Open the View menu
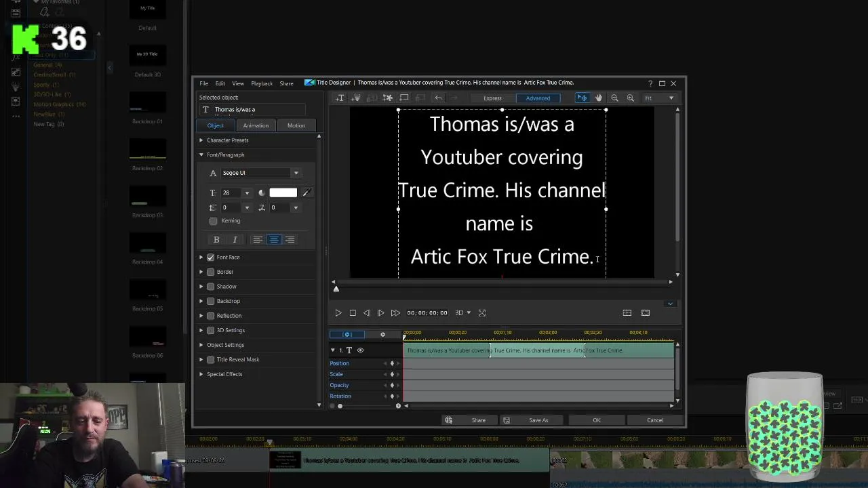 tap(238, 83)
